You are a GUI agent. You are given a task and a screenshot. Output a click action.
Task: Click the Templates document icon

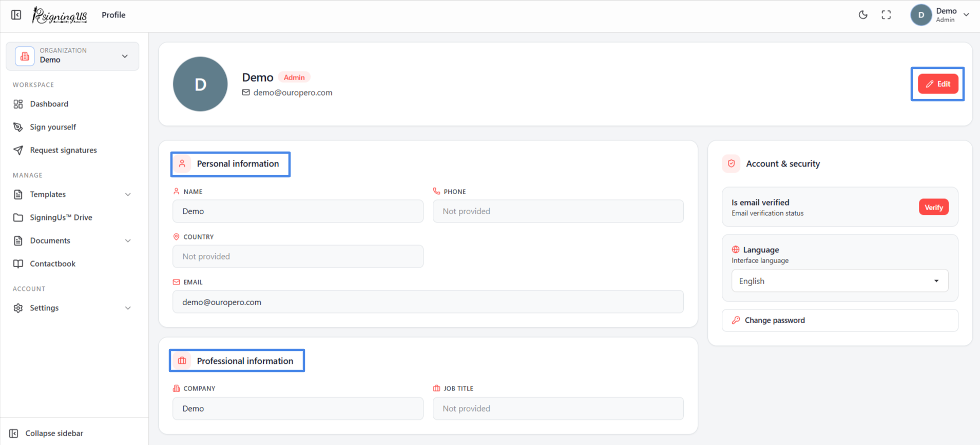pyautogui.click(x=18, y=194)
